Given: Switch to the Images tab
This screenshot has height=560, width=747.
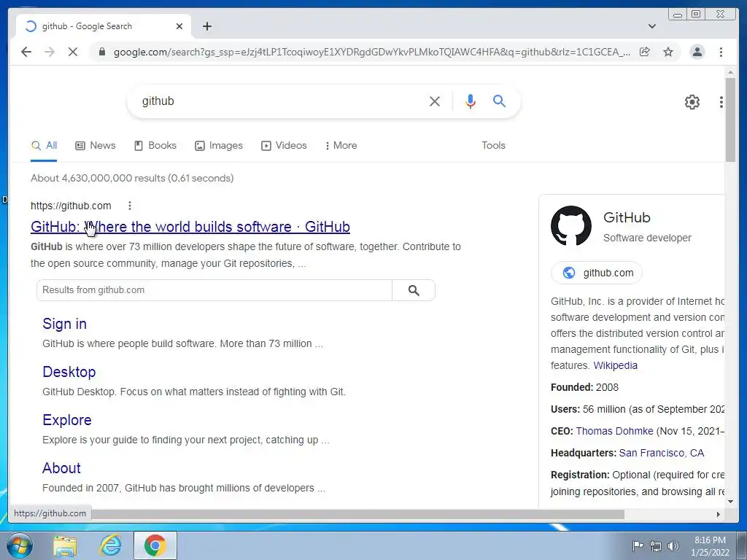Looking at the screenshot, I should pyautogui.click(x=219, y=146).
